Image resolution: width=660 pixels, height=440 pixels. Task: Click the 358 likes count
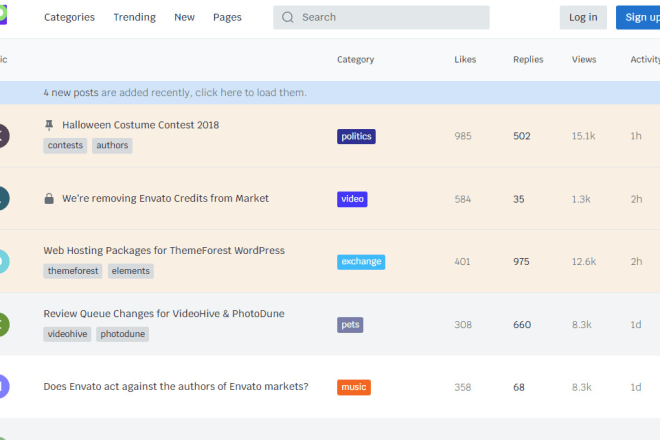coord(463,387)
